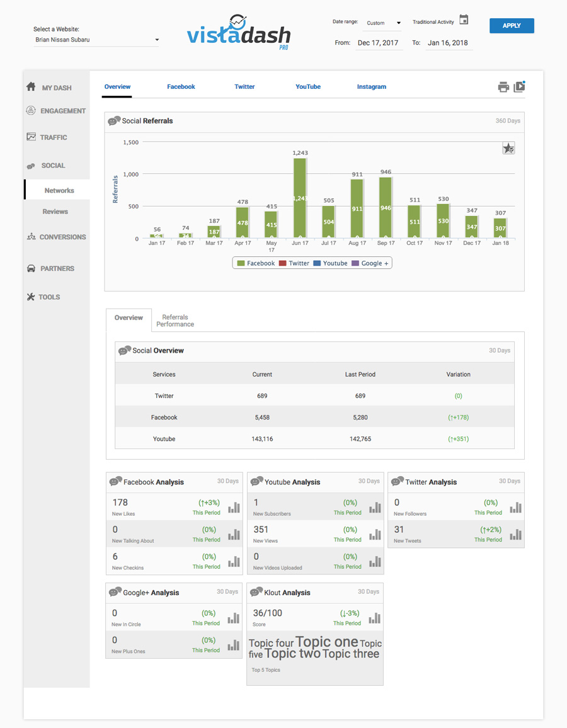Image resolution: width=567 pixels, height=728 pixels.
Task: Open the TRAFFIC section
Action: [54, 137]
